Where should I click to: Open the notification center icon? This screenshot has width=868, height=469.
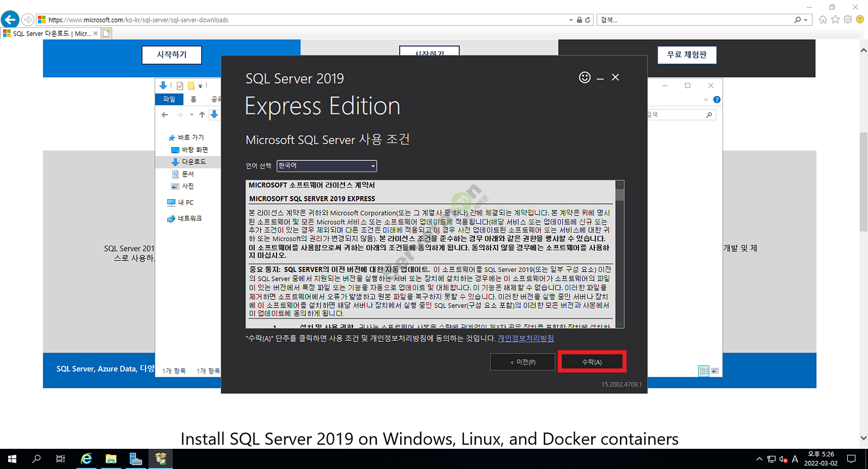pos(852,459)
